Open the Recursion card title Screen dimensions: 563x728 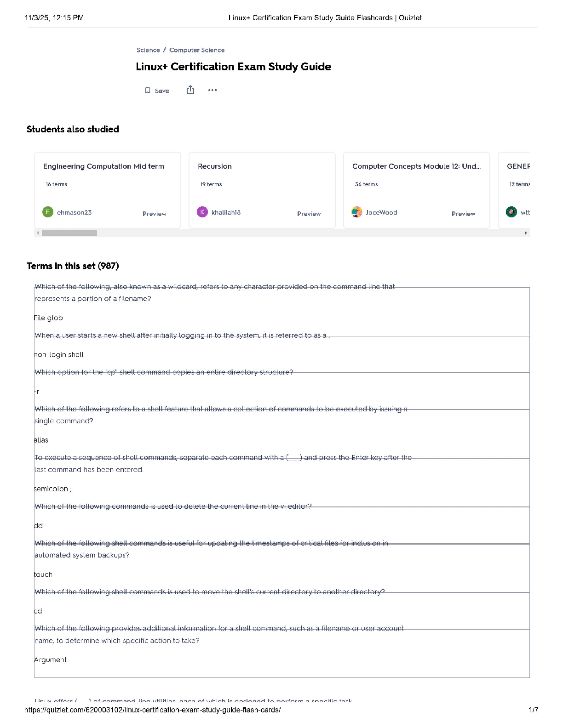pyautogui.click(x=215, y=166)
